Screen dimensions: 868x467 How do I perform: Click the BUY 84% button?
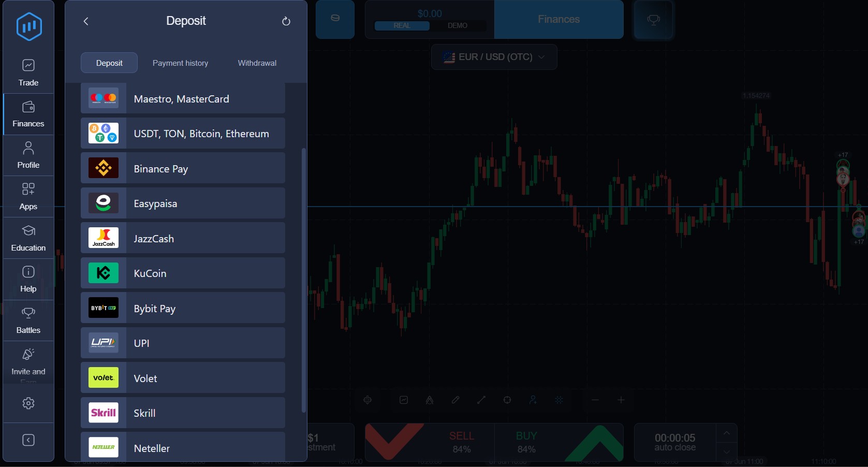[x=559, y=442]
